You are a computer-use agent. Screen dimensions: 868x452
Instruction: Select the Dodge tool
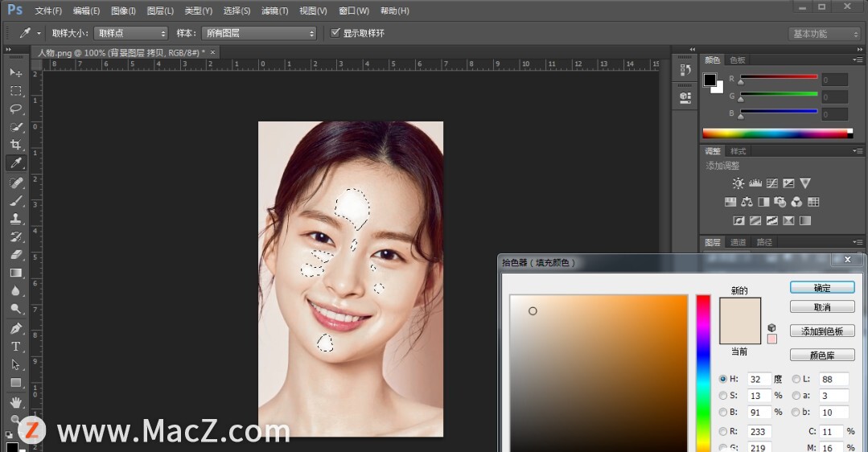tap(16, 309)
